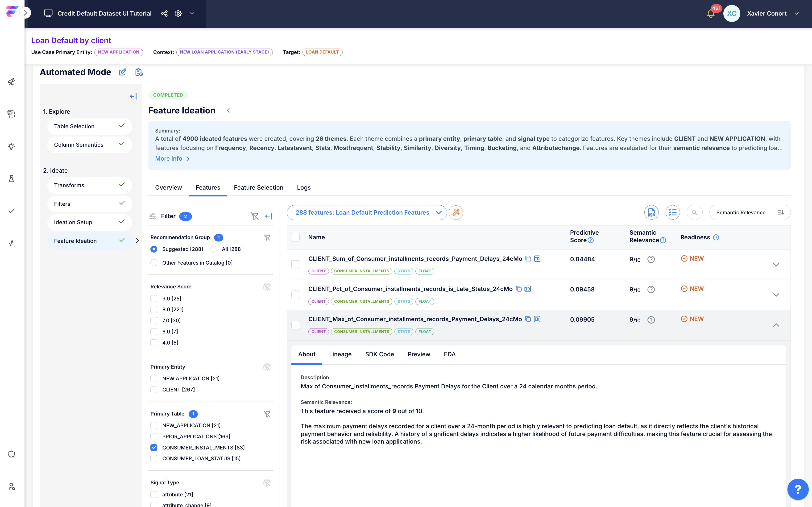Clear the Primary Table filter icon
The image size is (812, 507).
(267, 414)
